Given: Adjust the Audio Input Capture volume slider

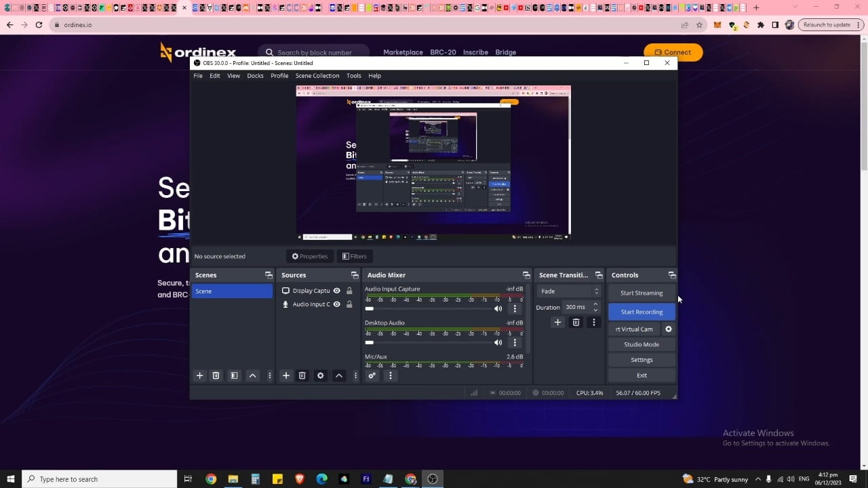Looking at the screenshot, I should [x=428, y=308].
